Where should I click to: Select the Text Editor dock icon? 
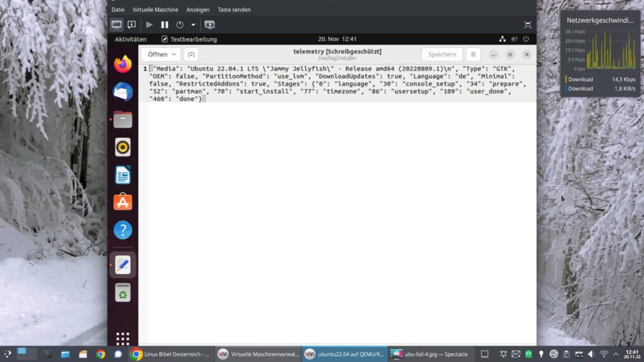click(123, 265)
